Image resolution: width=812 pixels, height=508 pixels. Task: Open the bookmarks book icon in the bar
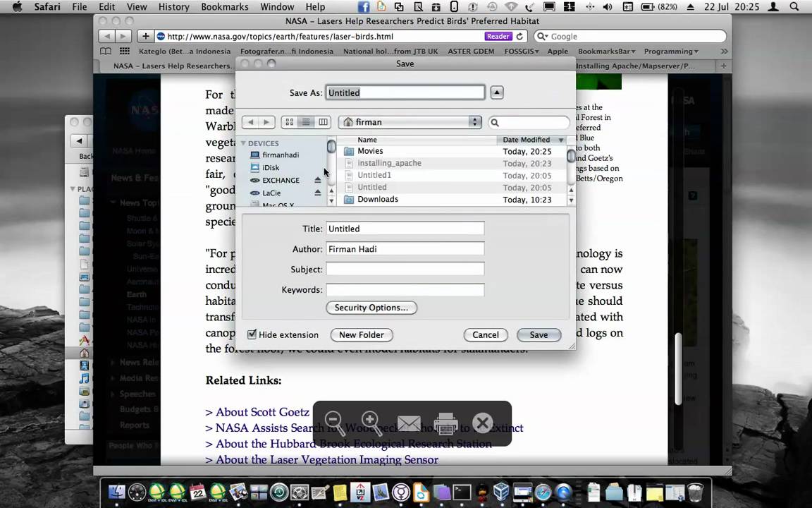(106, 52)
